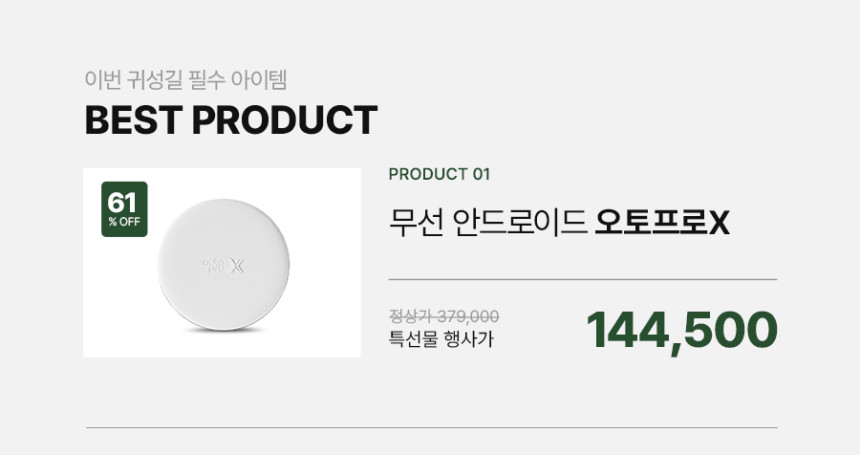This screenshot has height=455, width=860.
Task: Open the 무선 안드로이드 오토프로X product title
Action: [559, 222]
